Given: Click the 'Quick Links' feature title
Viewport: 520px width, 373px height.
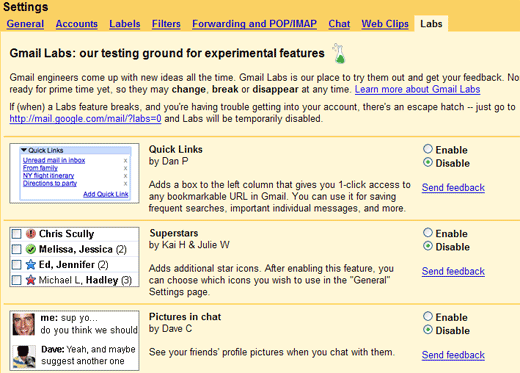Looking at the screenshot, I should (176, 149).
